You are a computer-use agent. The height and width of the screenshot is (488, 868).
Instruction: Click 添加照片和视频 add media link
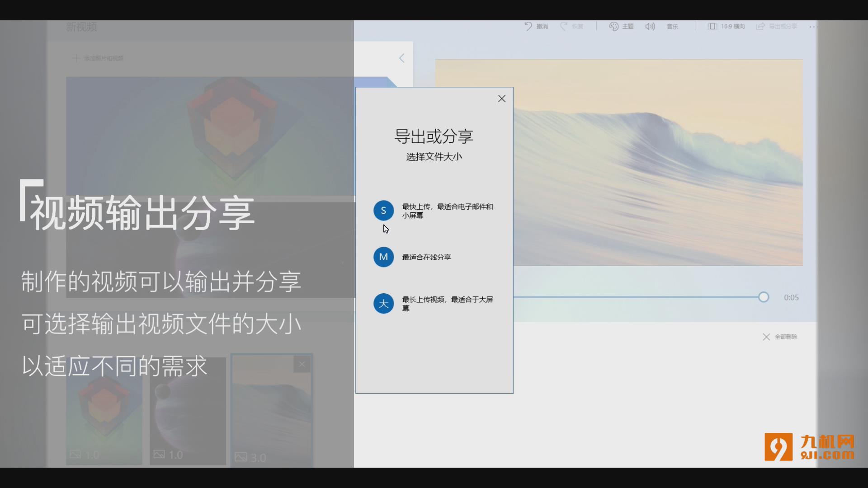(103, 58)
